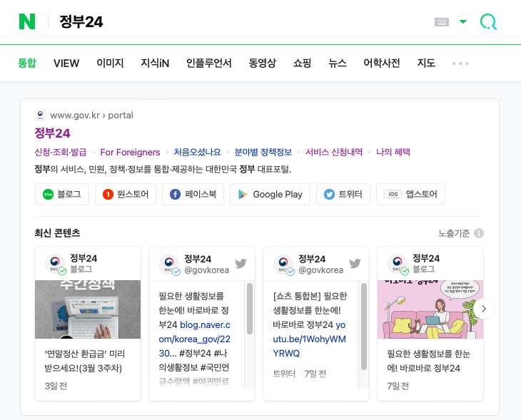
Task: Show next 최신 콘텐츠 cards
Action: (x=484, y=309)
